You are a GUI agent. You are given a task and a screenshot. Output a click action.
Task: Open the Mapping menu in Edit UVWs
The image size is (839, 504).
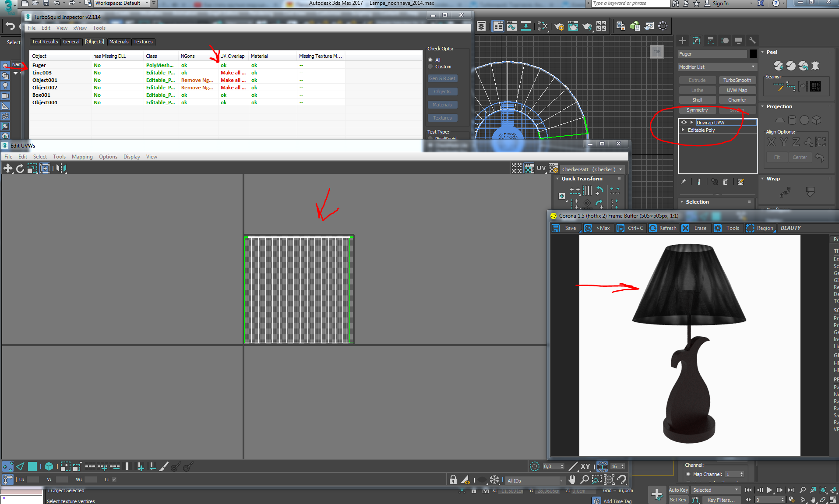click(x=82, y=157)
